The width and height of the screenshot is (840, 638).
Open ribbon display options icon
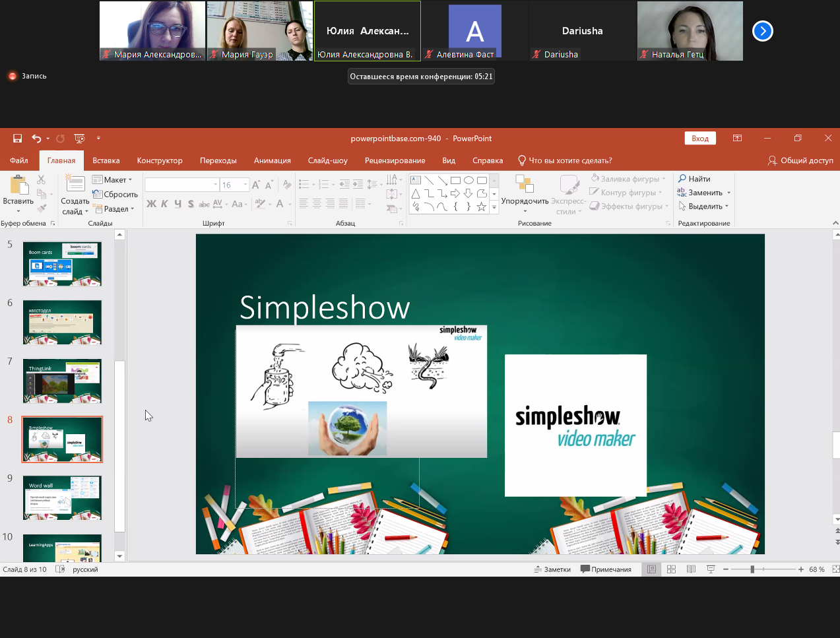737,139
